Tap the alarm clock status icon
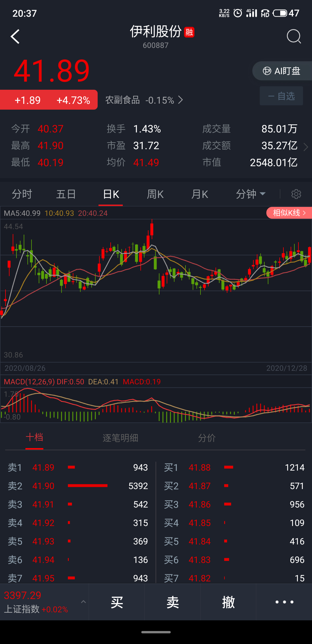The image size is (312, 644). click(x=237, y=13)
